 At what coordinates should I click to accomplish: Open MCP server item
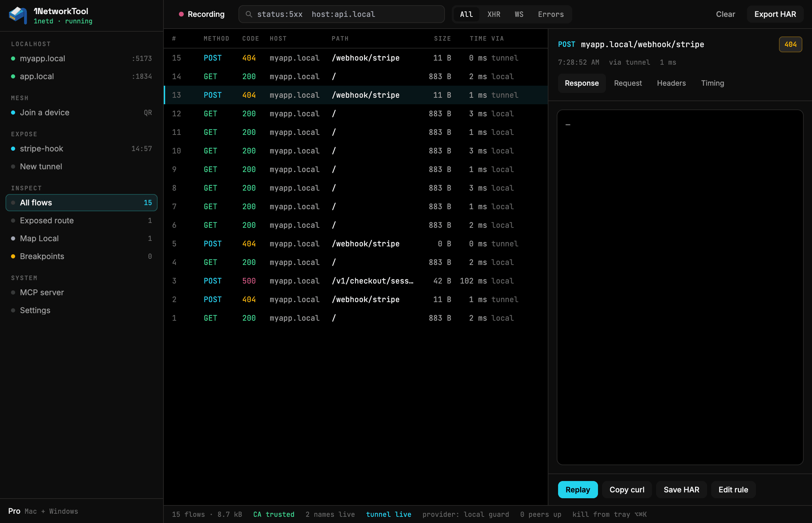click(82, 292)
